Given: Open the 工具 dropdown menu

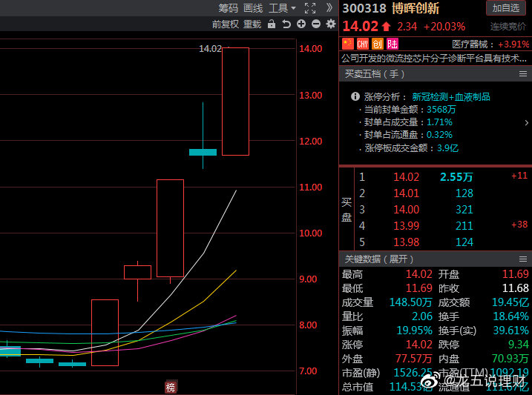Looking at the screenshot, I should (x=282, y=8).
